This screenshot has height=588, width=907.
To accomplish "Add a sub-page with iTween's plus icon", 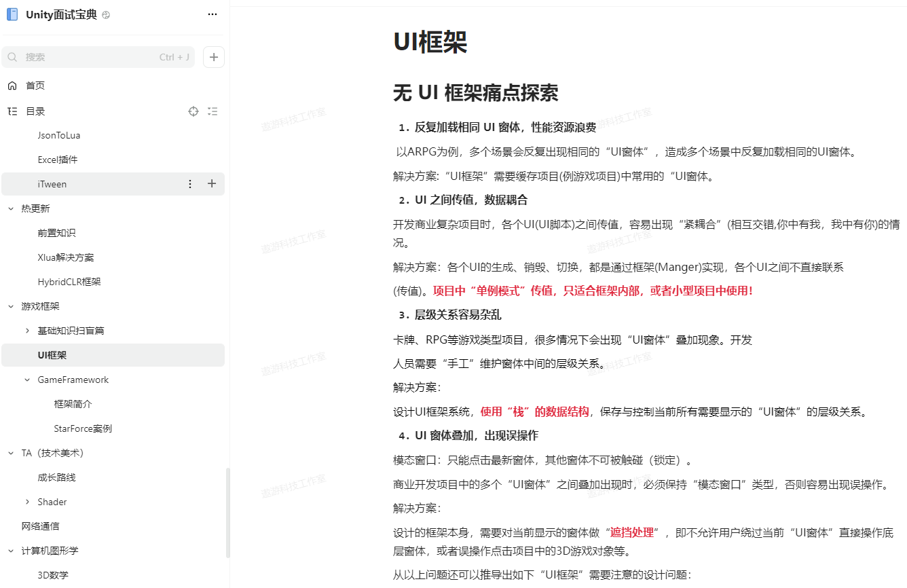I will (212, 184).
